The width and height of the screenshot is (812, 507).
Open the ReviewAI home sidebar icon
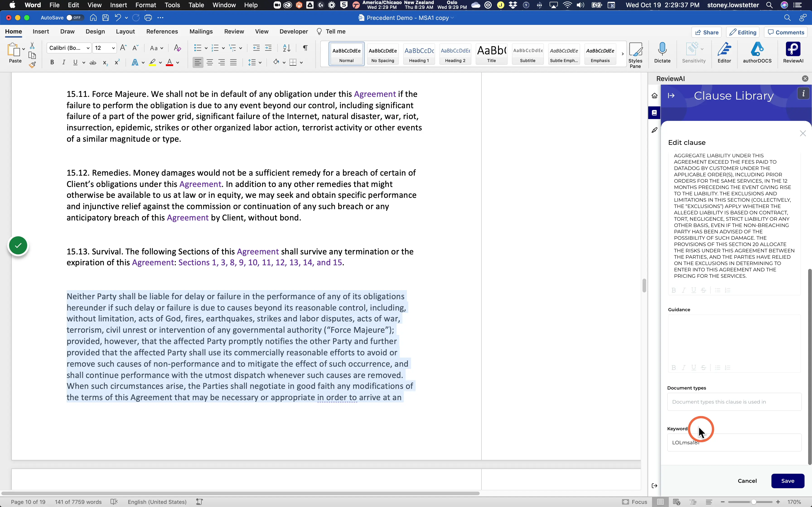(654, 96)
